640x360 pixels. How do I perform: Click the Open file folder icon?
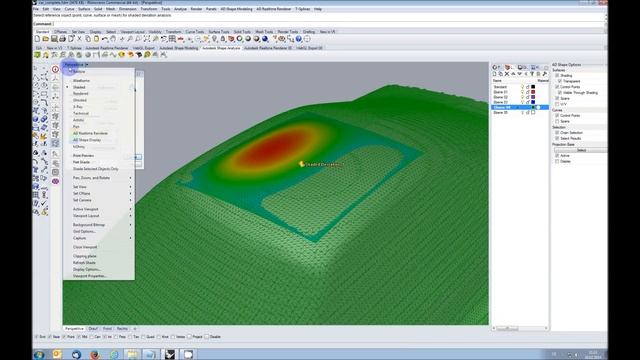click(45, 39)
